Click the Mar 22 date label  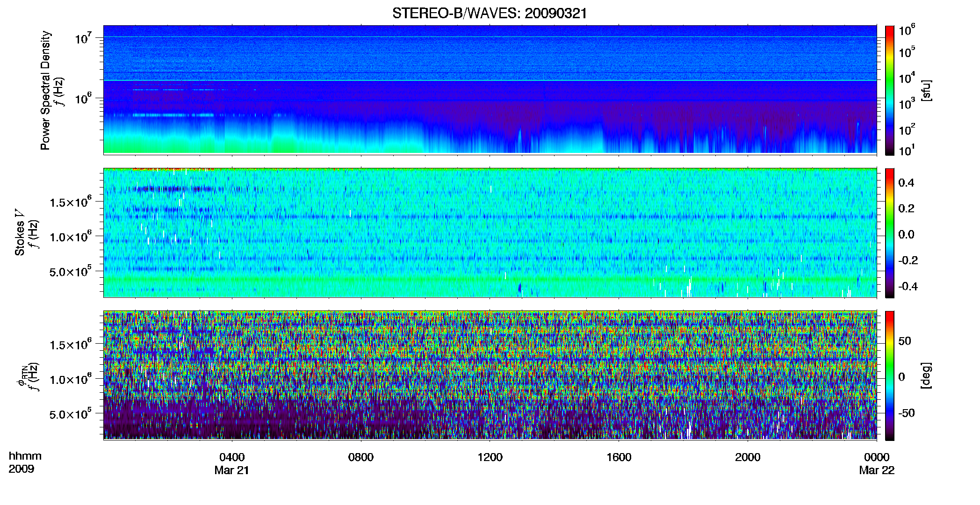tap(877, 470)
